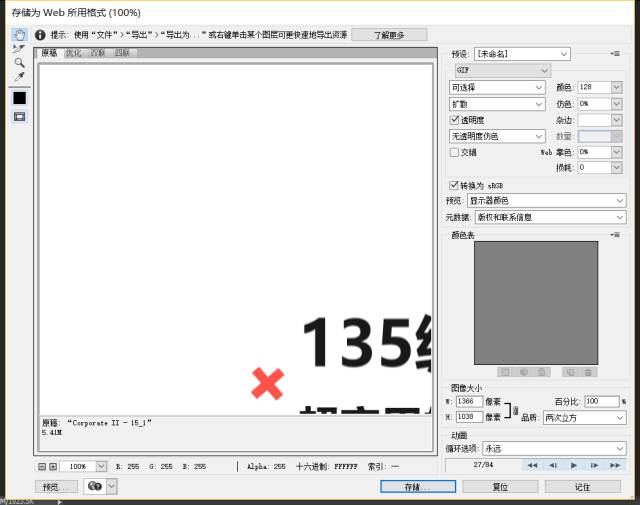640x505 pixels.
Task: Click the browser preview globe icon
Action: (x=95, y=486)
